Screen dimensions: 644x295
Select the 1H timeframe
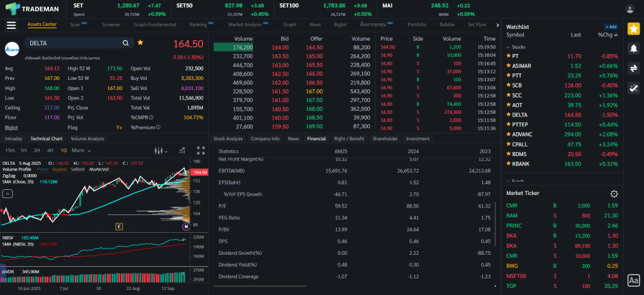(23, 150)
